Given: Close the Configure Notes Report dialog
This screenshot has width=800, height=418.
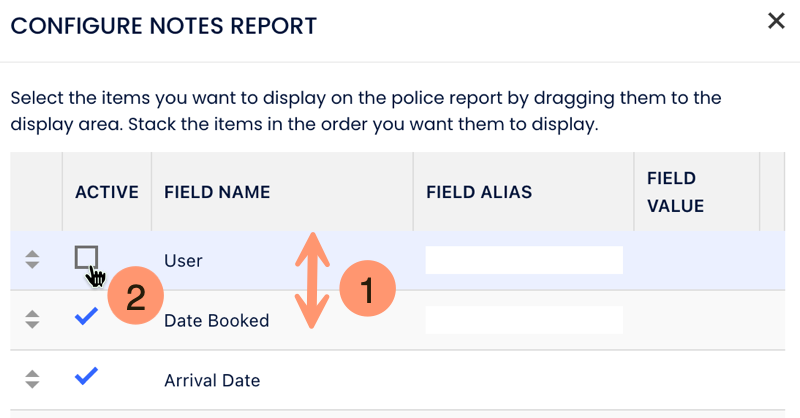Looking at the screenshot, I should pyautogui.click(x=776, y=21).
